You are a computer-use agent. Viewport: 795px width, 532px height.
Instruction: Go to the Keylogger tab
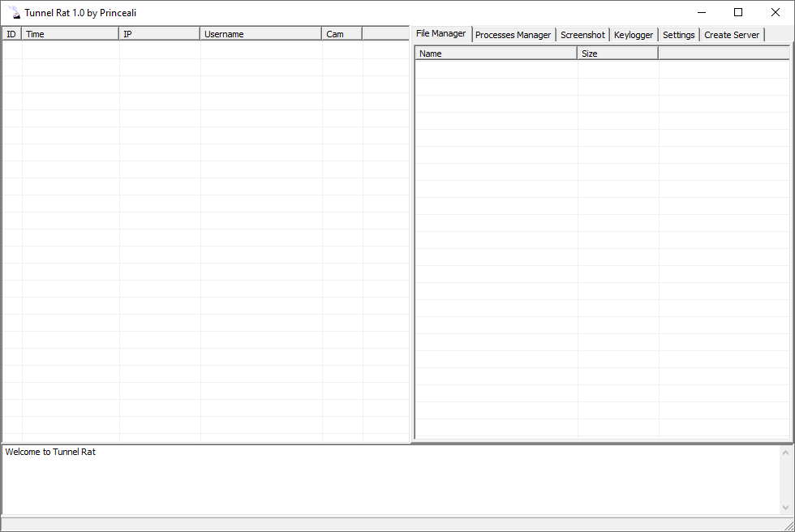[x=634, y=35]
